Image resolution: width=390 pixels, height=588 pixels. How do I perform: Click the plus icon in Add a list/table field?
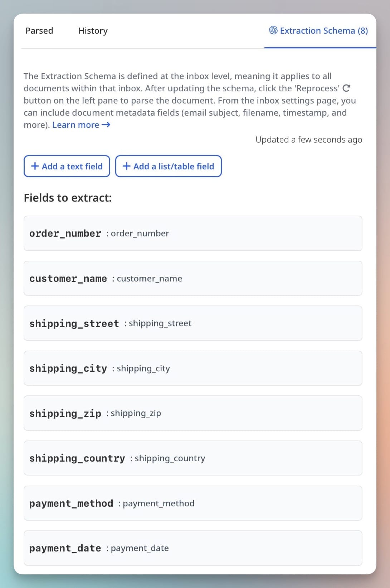pos(126,166)
